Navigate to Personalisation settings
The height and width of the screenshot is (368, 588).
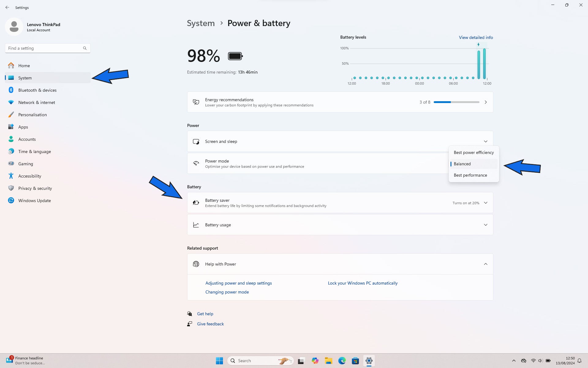(32, 115)
